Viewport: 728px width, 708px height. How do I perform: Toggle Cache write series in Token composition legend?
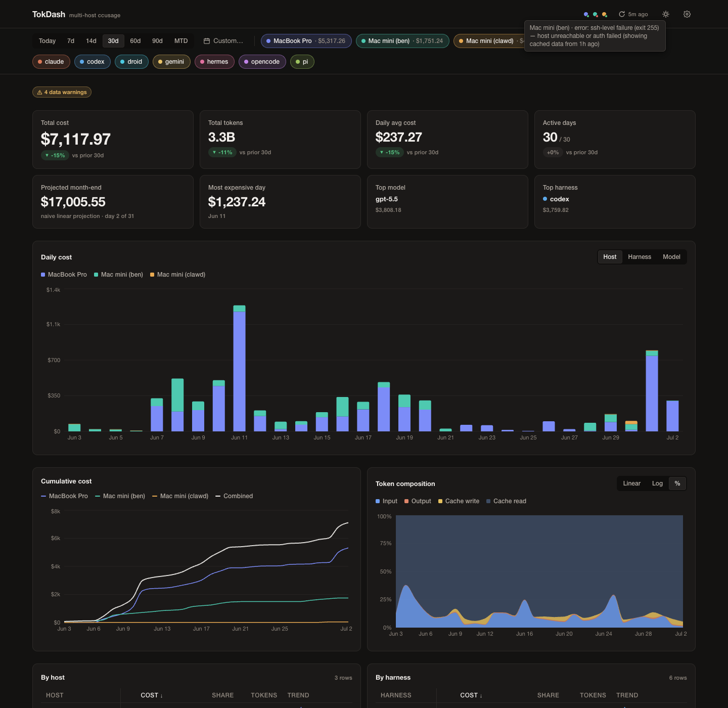coord(459,501)
